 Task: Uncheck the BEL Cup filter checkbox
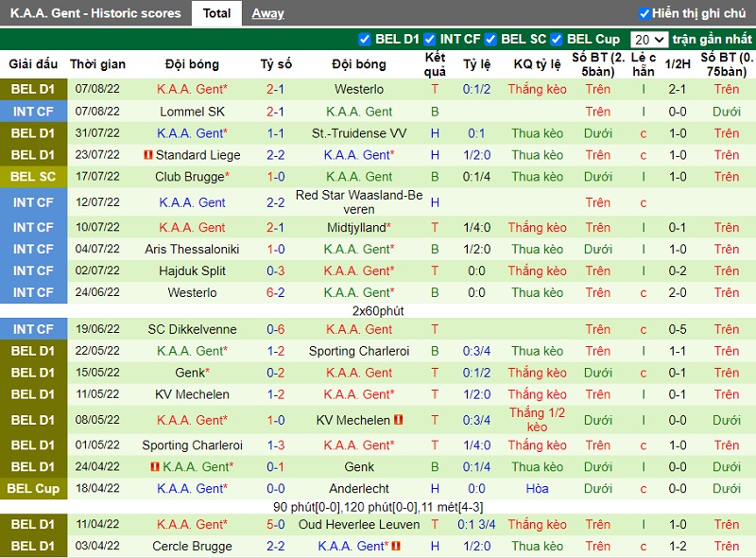click(x=558, y=40)
